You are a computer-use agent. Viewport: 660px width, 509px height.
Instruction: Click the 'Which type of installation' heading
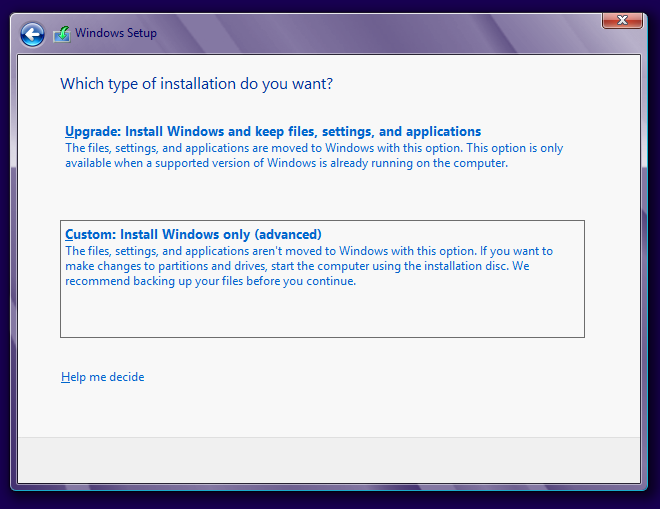(197, 84)
